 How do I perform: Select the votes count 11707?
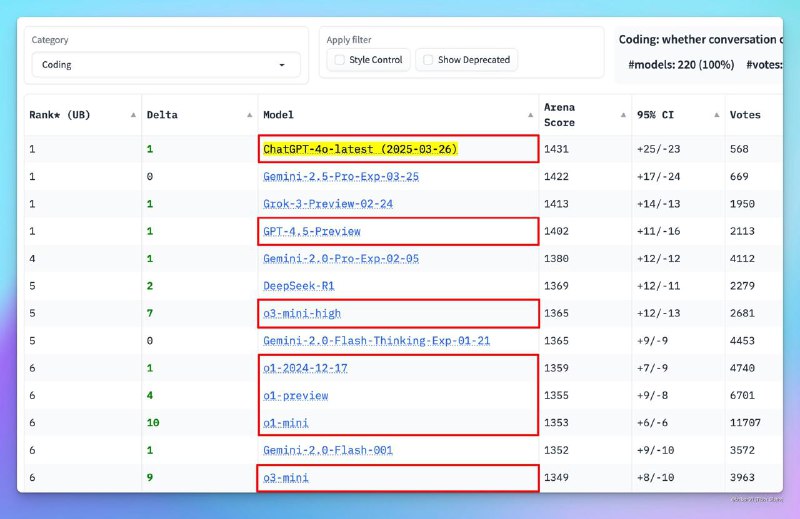[745, 423]
